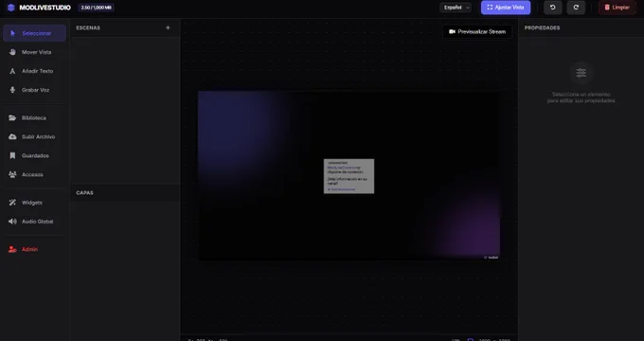Choose the Mover Vista hand tool
The image size is (644, 341).
pos(34,52)
